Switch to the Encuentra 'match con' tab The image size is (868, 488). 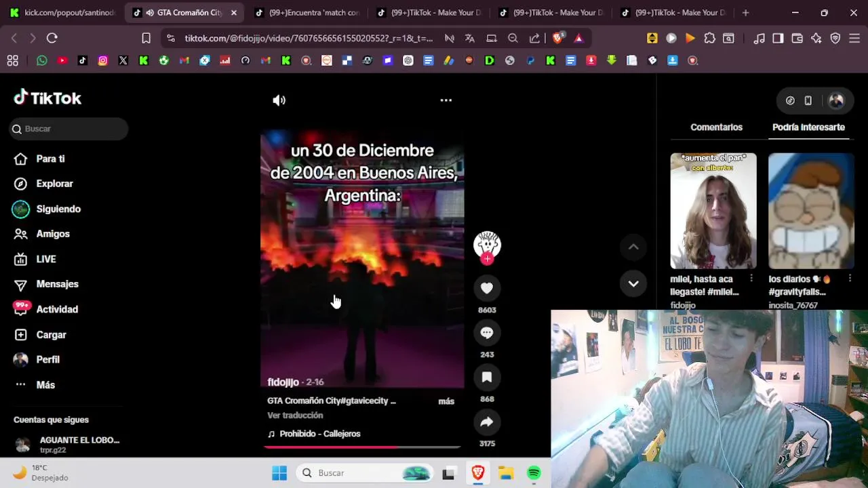(x=309, y=13)
